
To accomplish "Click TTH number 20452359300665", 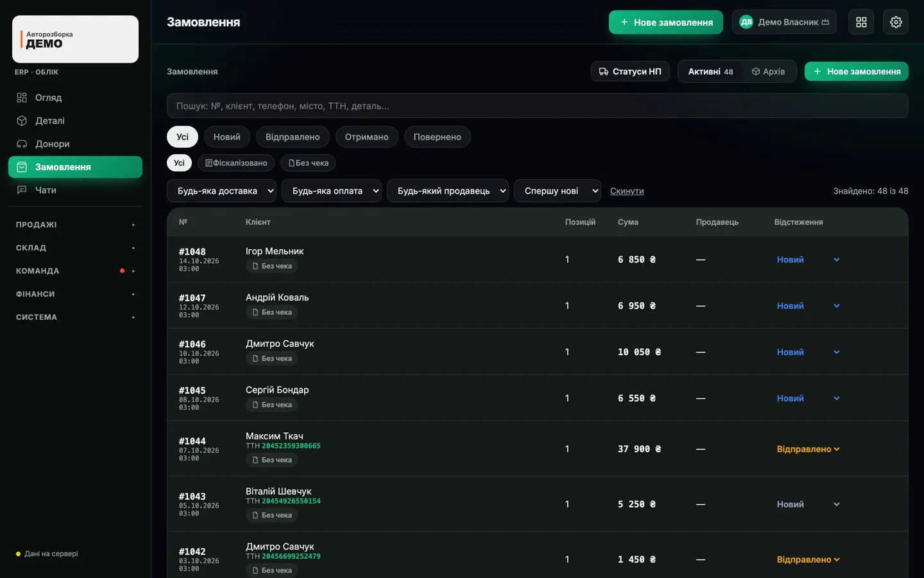I will 291,446.
